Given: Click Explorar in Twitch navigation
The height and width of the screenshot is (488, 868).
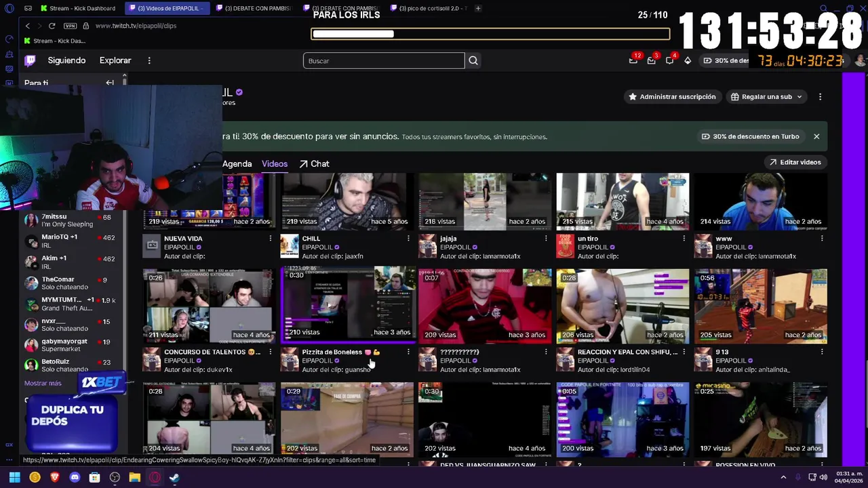Looking at the screenshot, I should click(x=115, y=60).
